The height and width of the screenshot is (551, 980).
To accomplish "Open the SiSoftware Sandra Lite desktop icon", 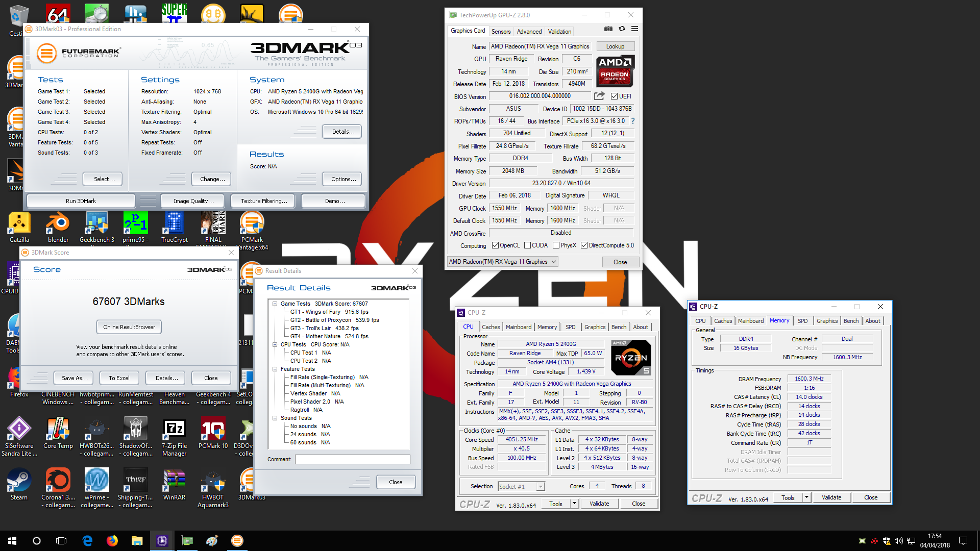I will tap(19, 437).
